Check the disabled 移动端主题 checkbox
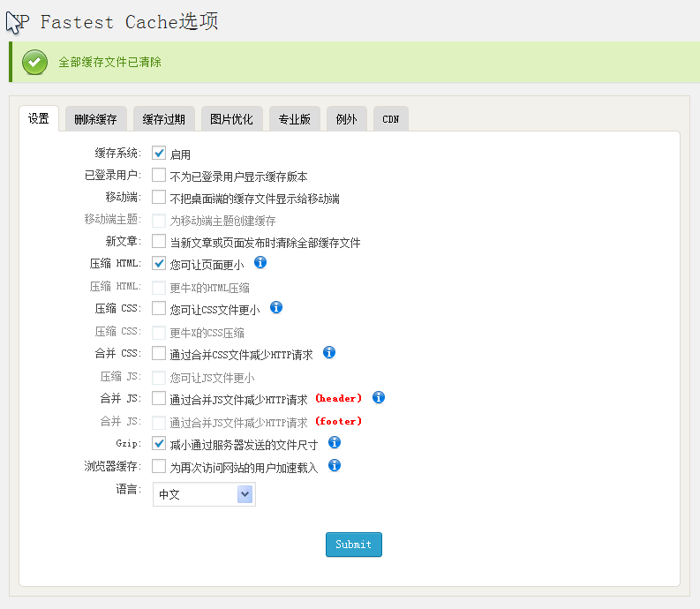This screenshot has height=609, width=700. point(159,220)
